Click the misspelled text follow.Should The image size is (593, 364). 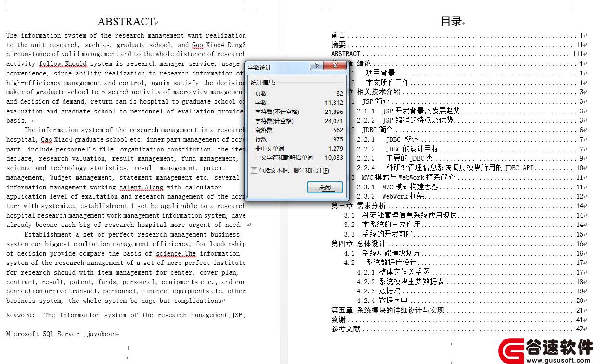[x=63, y=63]
